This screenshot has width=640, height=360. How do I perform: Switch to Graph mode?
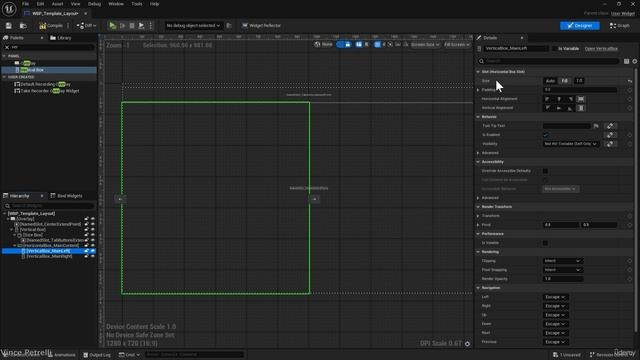(x=620, y=26)
